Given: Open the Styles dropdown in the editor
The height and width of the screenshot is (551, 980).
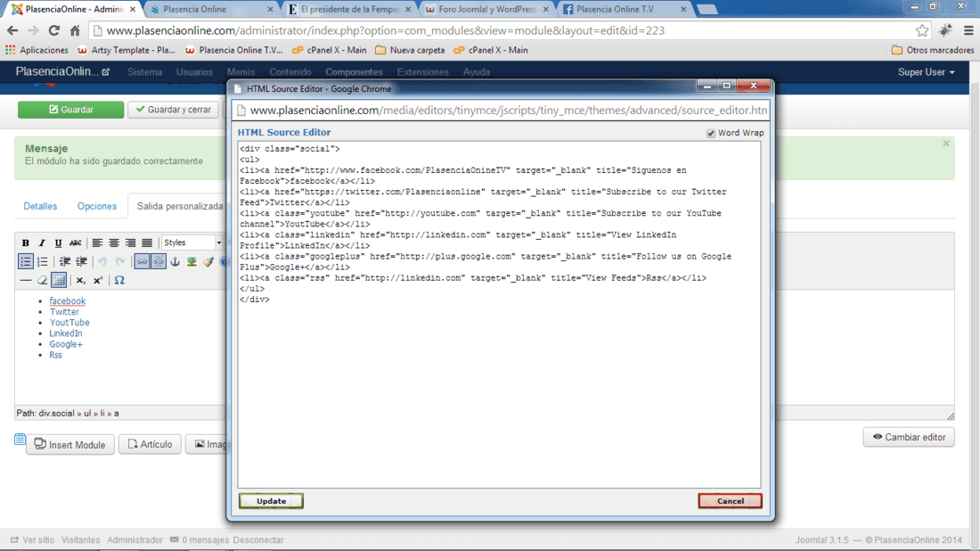Looking at the screenshot, I should 192,243.
